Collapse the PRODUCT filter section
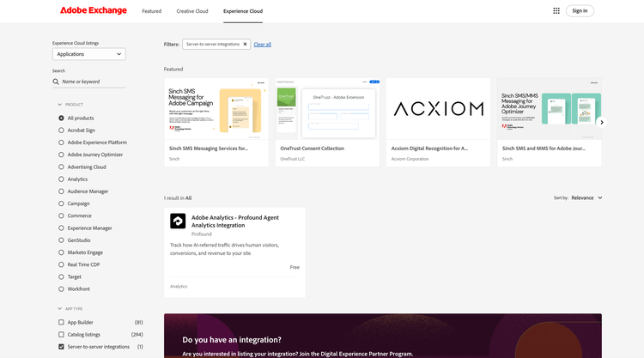 [70, 105]
